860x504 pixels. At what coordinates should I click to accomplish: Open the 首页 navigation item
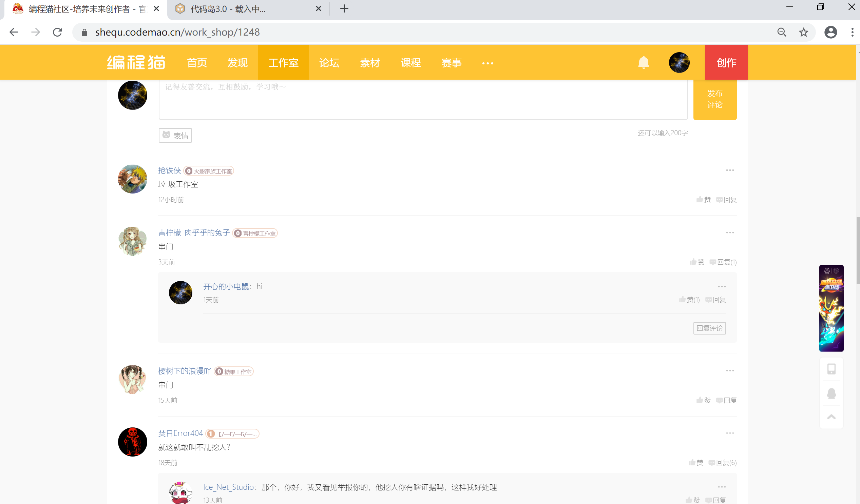point(197,63)
